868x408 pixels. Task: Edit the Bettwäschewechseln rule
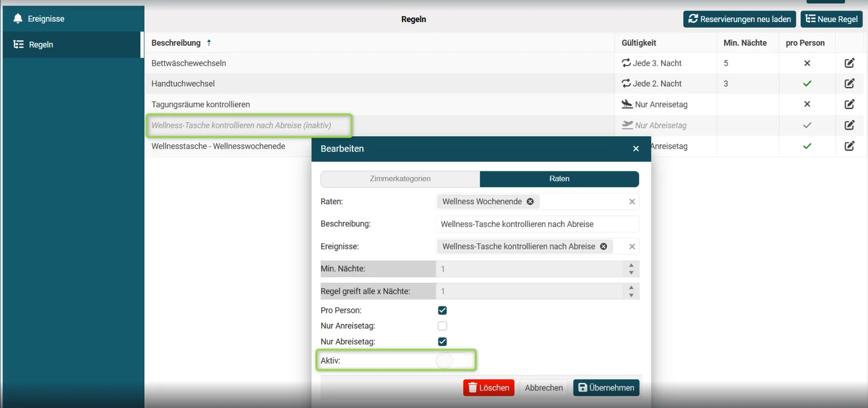[x=850, y=63]
